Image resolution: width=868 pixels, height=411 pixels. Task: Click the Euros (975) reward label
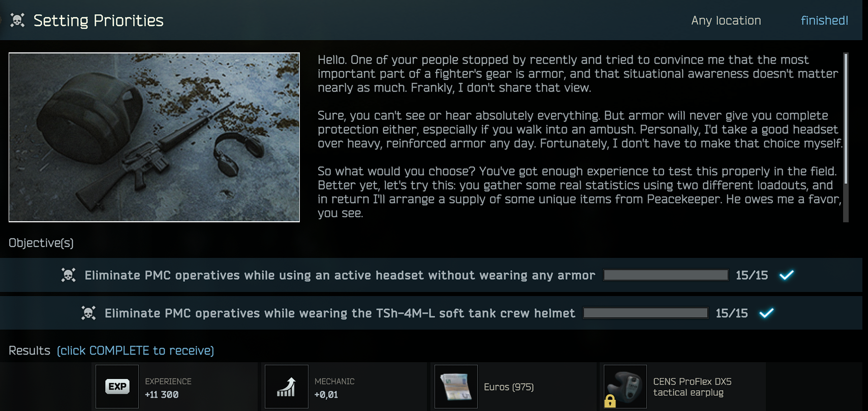pos(509,387)
